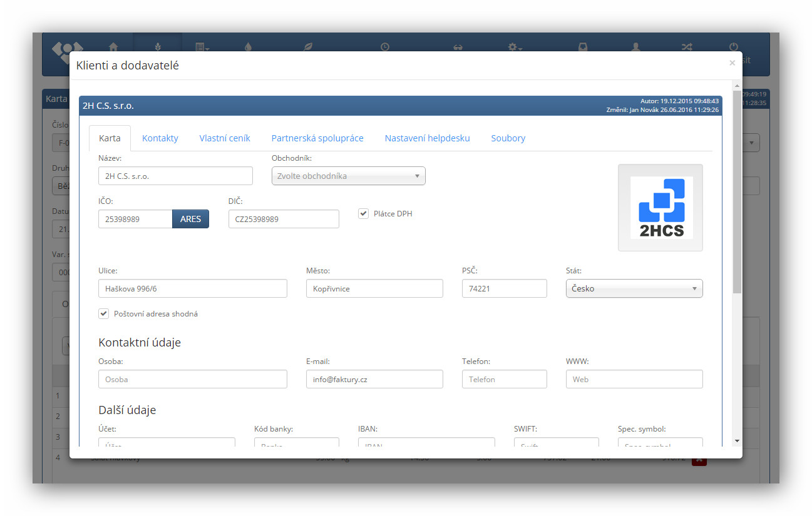812x516 pixels.
Task: Close the Klienti a dodavatelé dialog
Action: pyautogui.click(x=732, y=63)
